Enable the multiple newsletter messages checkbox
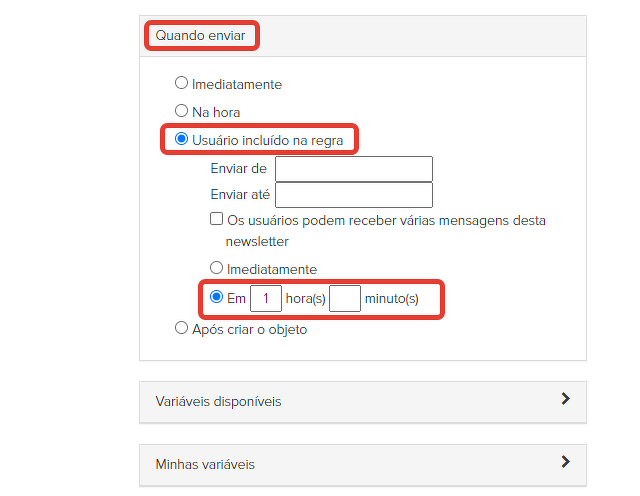 coord(216,219)
